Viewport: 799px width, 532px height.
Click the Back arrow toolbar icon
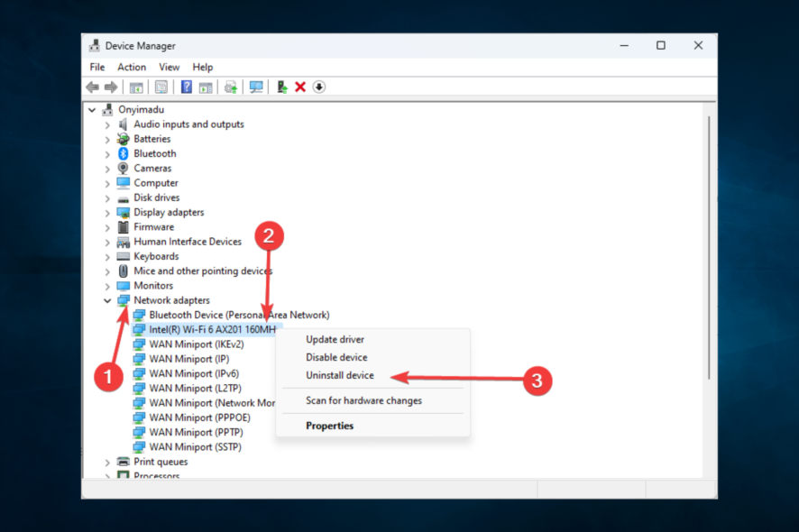coord(92,87)
